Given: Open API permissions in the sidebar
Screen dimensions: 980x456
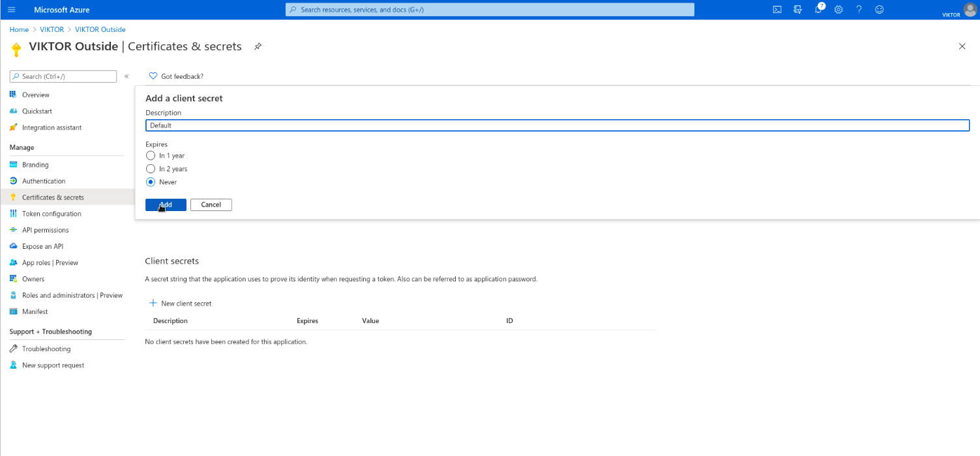Looking at the screenshot, I should coord(45,230).
